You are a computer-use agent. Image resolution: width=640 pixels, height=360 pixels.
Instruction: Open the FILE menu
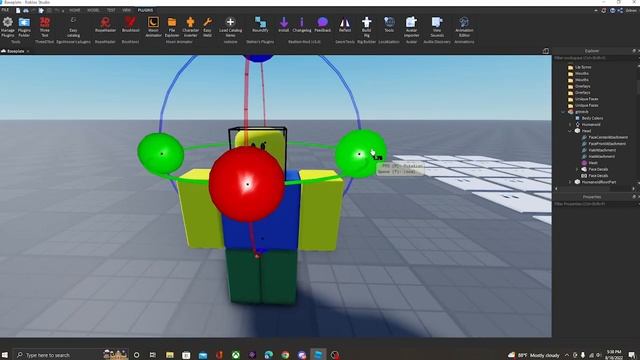[5, 10]
